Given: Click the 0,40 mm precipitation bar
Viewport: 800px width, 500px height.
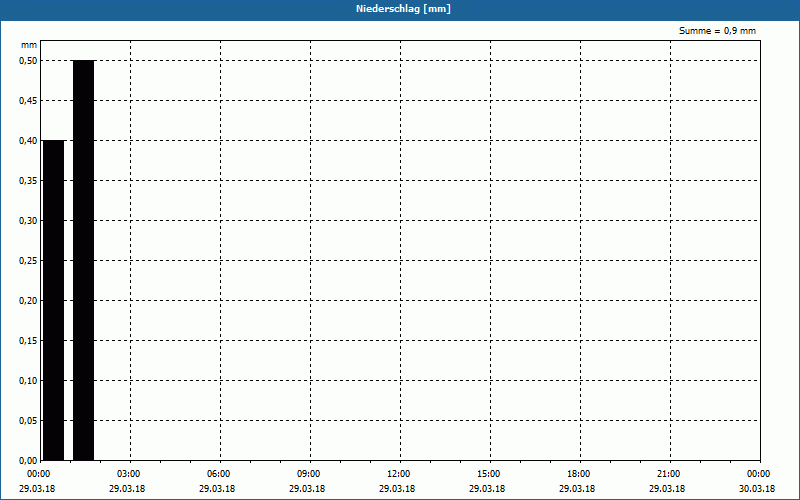Looking at the screenshot, I should click(x=54, y=300).
